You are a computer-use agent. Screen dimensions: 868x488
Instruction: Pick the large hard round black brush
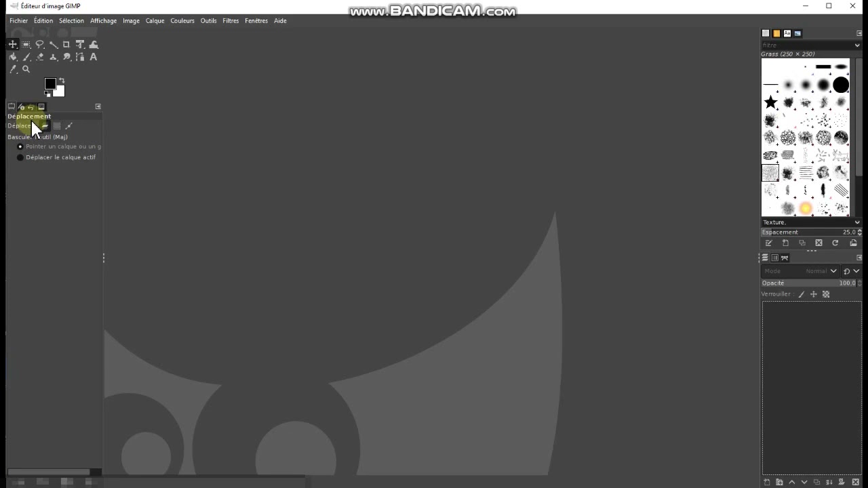point(841,85)
